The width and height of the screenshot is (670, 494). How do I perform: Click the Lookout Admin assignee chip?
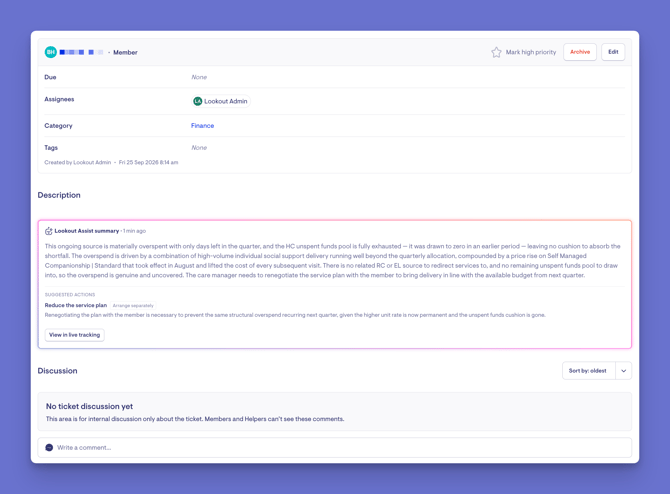click(x=220, y=101)
